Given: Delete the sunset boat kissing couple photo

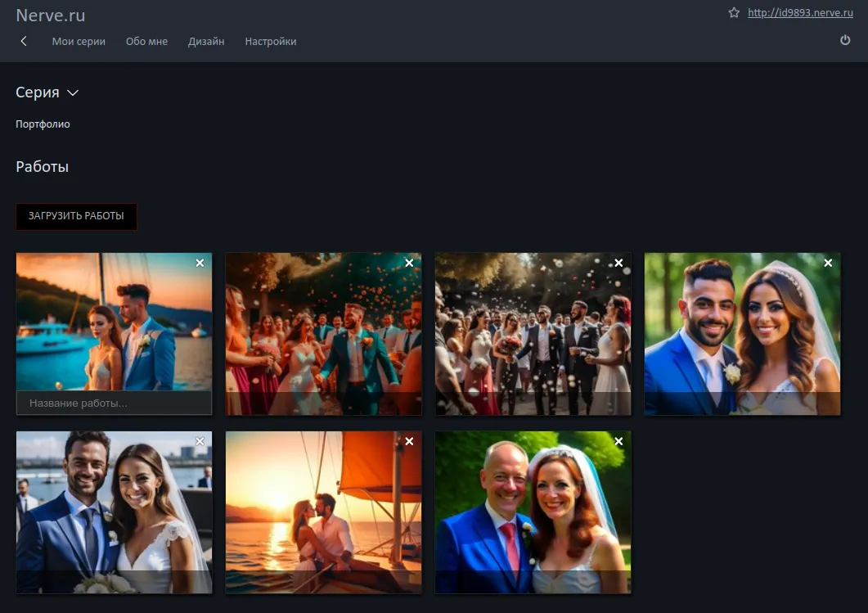Looking at the screenshot, I should (x=409, y=440).
